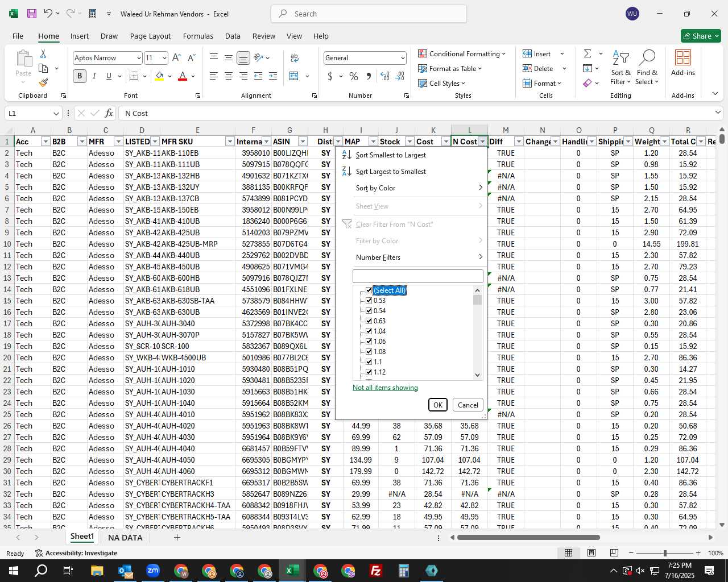Switch to the NA DATA sheet tab
The height and width of the screenshot is (582, 728).
click(125, 538)
